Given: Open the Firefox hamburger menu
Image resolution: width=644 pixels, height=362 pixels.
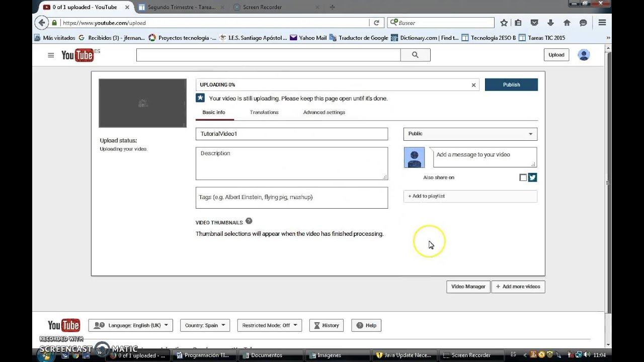Looking at the screenshot, I should point(602,23).
